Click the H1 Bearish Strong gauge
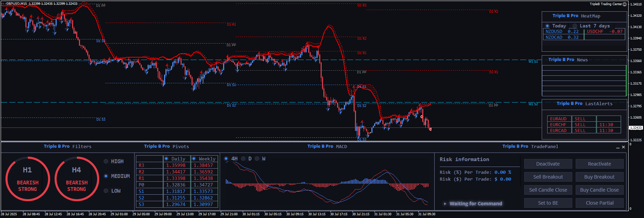This screenshot has width=644, height=218. tap(27, 179)
